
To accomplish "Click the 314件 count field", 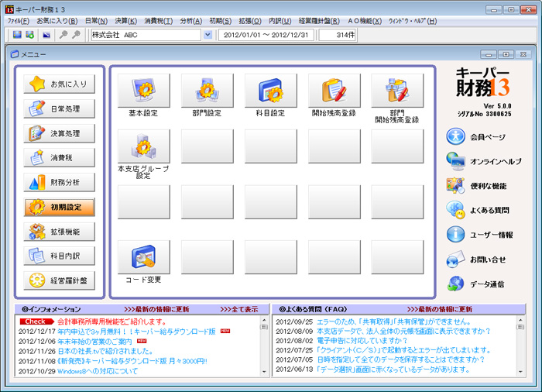I will click(x=338, y=35).
